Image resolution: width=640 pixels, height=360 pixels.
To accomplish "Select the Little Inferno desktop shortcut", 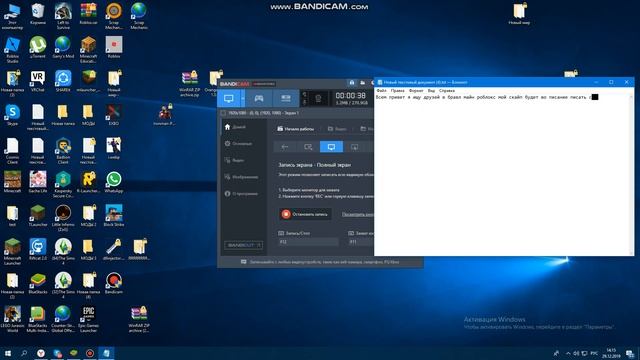I will click(x=63, y=218).
